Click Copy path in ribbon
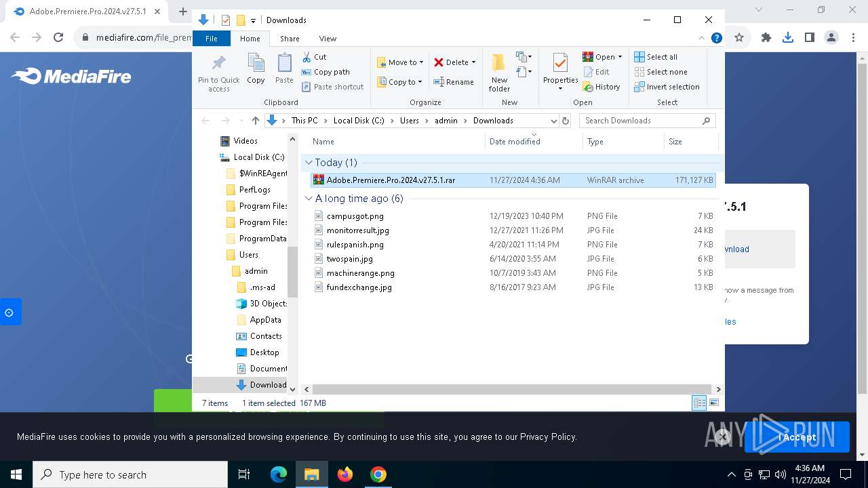This screenshot has width=868, height=488. pyautogui.click(x=325, y=72)
